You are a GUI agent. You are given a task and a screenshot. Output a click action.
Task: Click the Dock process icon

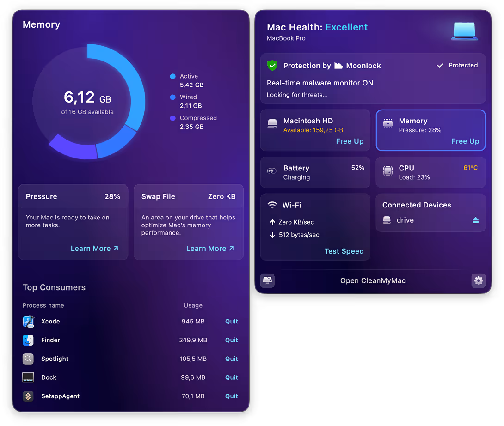coord(28,377)
